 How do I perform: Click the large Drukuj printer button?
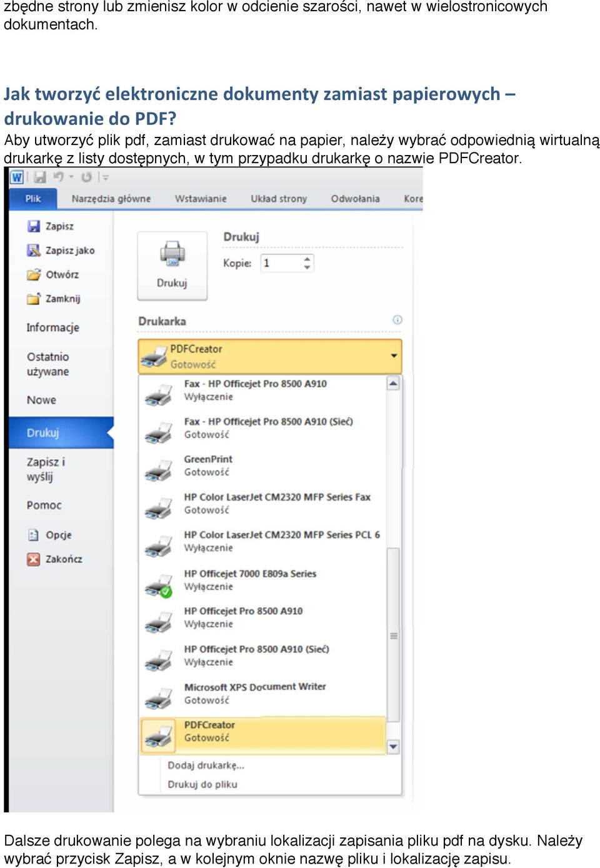[172, 266]
